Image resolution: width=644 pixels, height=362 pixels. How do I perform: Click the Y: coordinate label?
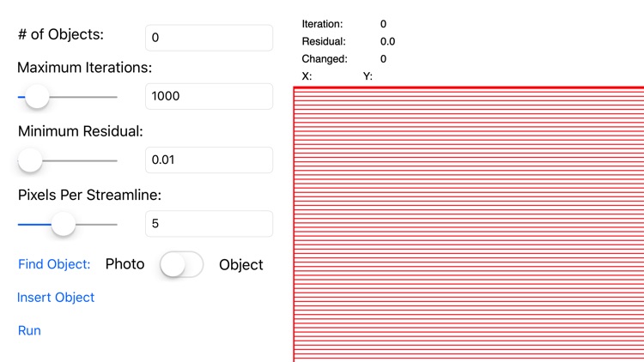tap(368, 76)
